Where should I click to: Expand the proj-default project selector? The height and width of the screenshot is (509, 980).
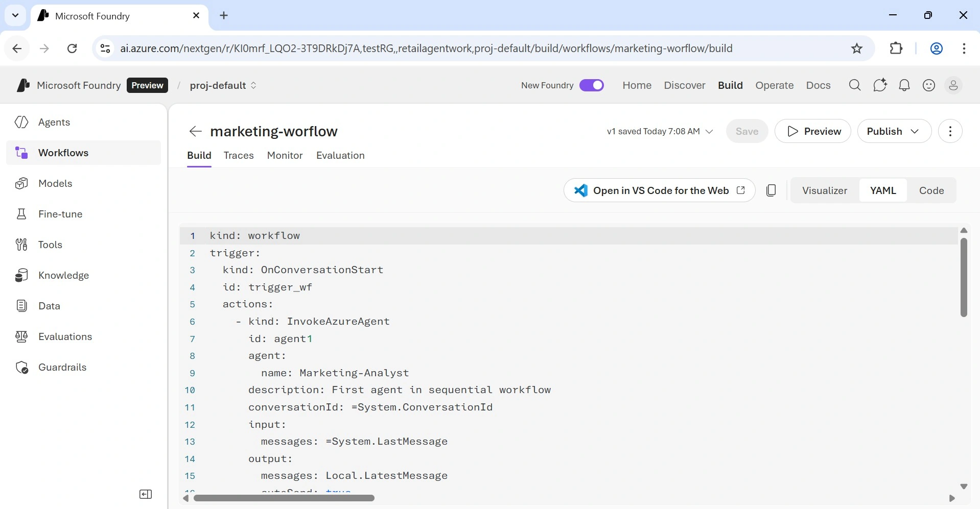223,85
